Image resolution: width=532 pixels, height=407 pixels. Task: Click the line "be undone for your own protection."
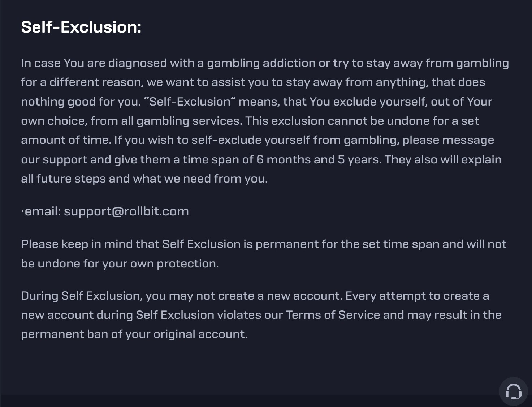pos(120,264)
